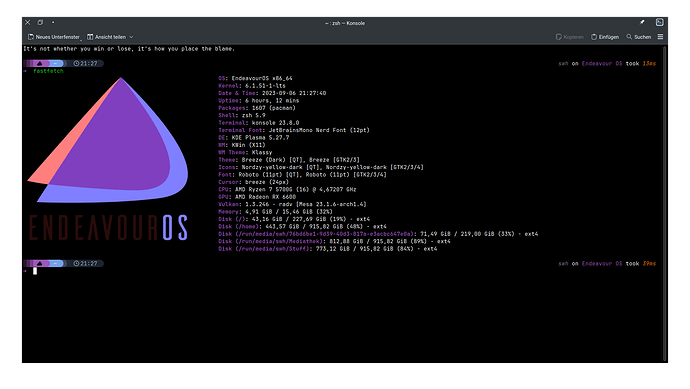Click the 'GPU: AMD Radeon RX 6600' line
Viewport: 690px width, 389px height.
click(257, 197)
